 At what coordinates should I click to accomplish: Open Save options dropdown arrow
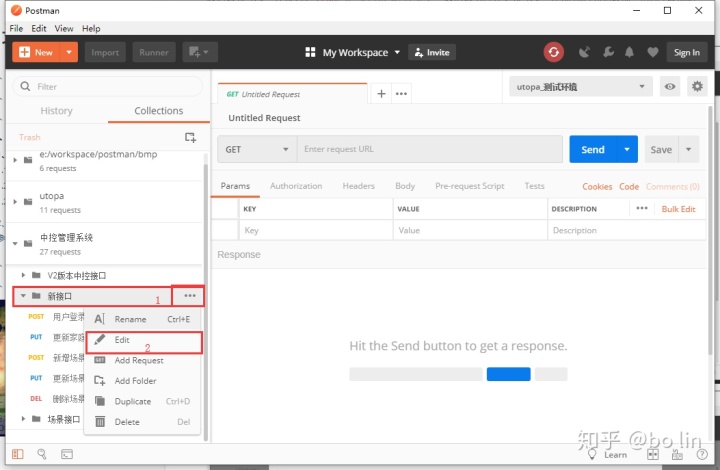(x=688, y=149)
